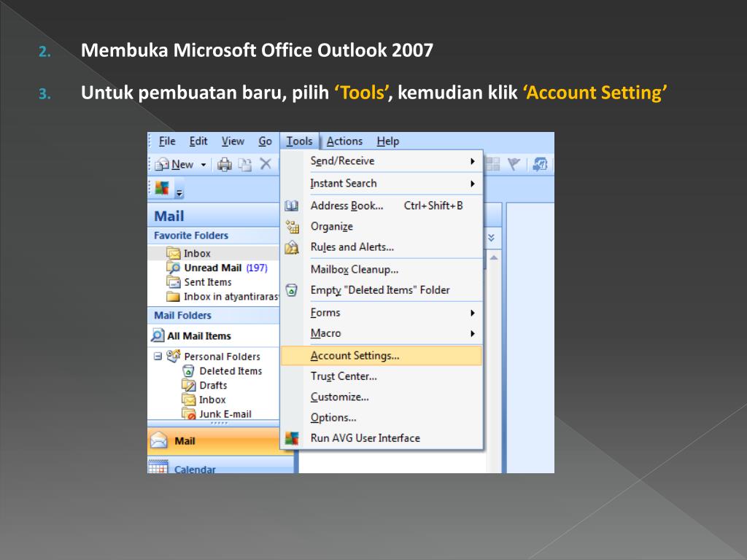Click the Print icon in toolbar

pos(225,165)
